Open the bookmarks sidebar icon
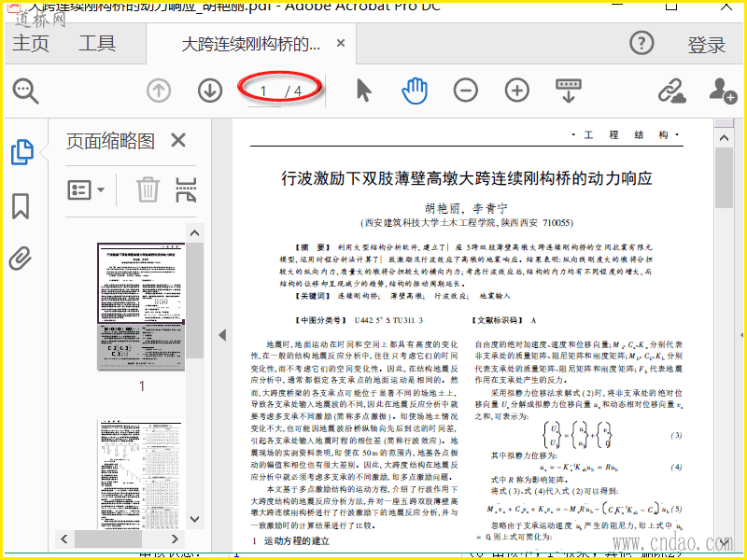The height and width of the screenshot is (560, 747). tap(21, 205)
